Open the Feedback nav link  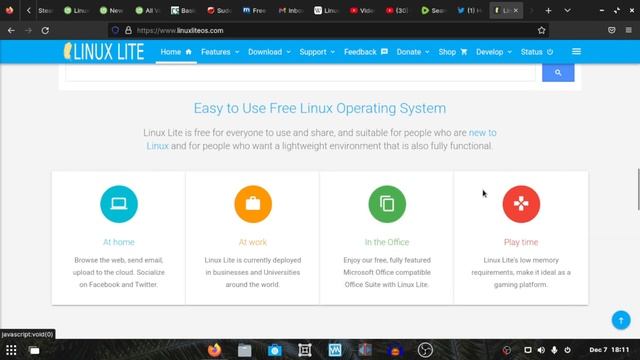tap(366, 52)
